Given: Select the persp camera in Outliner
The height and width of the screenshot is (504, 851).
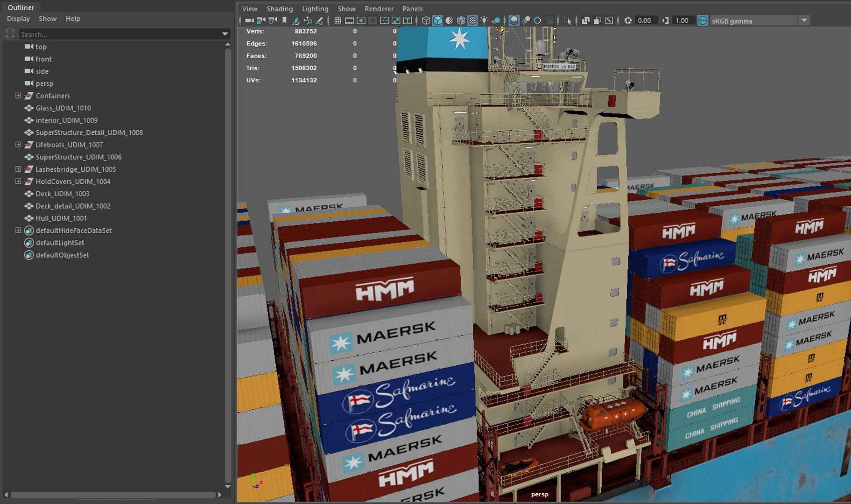Looking at the screenshot, I should (44, 84).
